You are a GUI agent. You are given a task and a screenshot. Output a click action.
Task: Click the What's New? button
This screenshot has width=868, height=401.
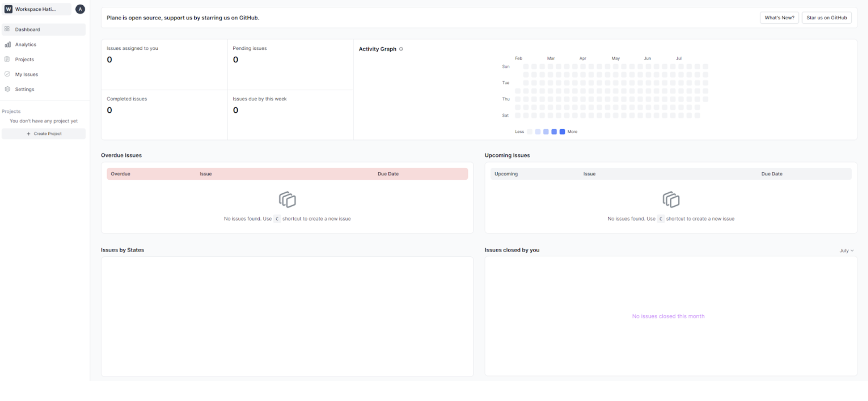tap(779, 18)
